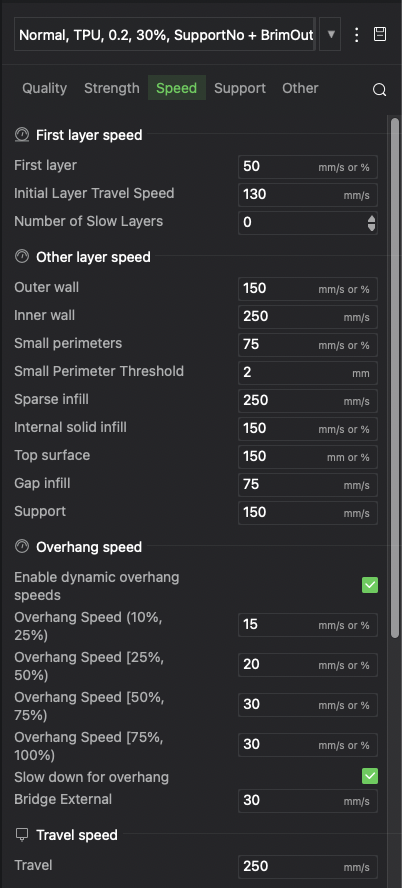402x888 pixels.
Task: Click the Travel speed section icon
Action: point(22,834)
